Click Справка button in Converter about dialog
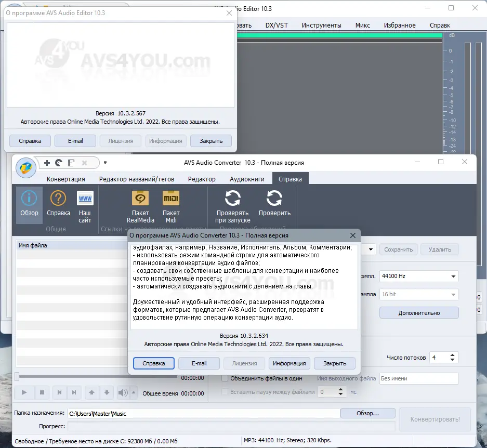The height and width of the screenshot is (448, 487). [154, 363]
